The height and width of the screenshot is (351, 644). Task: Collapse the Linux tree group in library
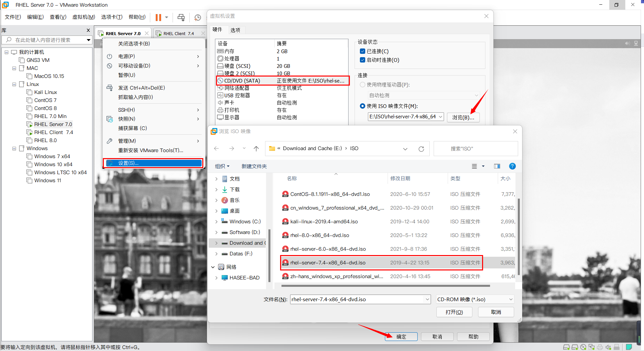(x=14, y=84)
